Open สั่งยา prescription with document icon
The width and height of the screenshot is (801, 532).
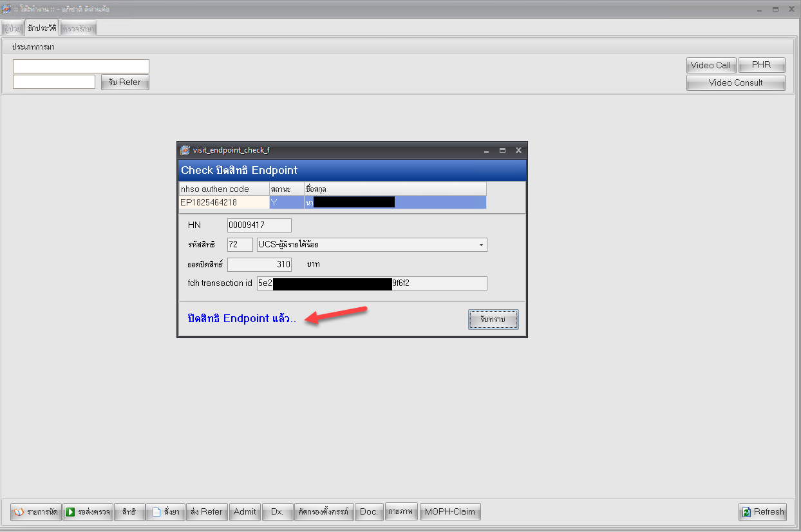165,512
